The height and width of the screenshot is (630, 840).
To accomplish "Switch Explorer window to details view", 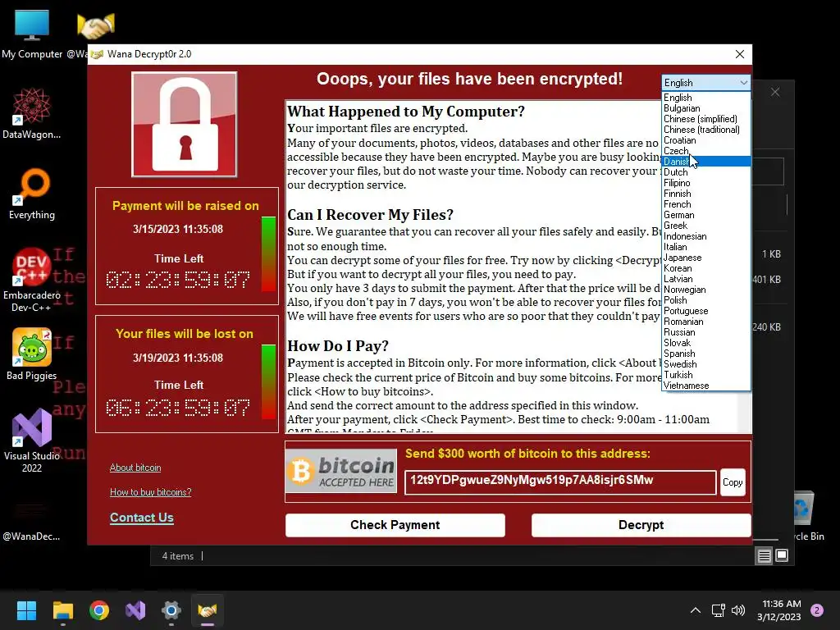I will (764, 556).
